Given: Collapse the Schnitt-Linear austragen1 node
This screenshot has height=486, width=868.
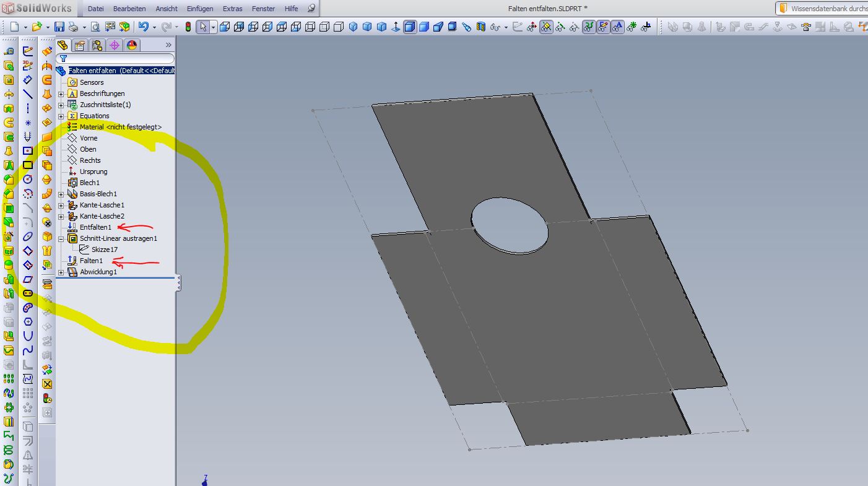Looking at the screenshot, I should point(61,239).
